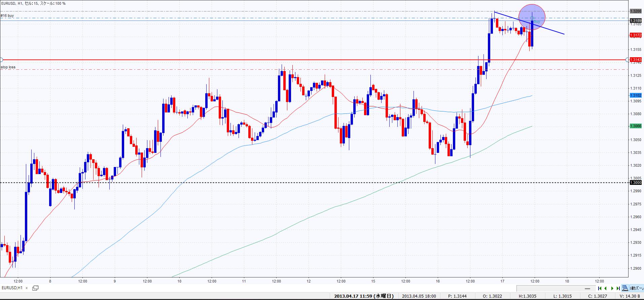The height and width of the screenshot is (300, 644).
Task: Jump to the chart's first bar
Action: click(600, 288)
